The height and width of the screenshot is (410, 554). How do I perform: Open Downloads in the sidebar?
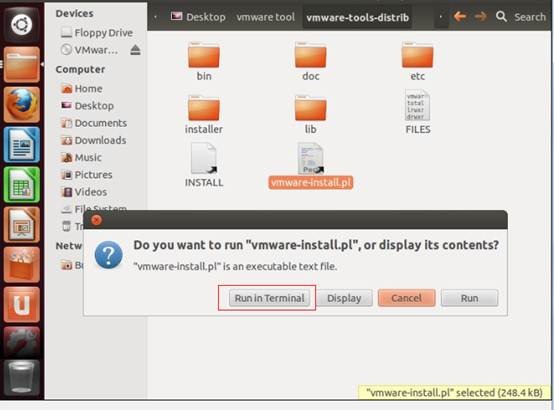click(94, 140)
